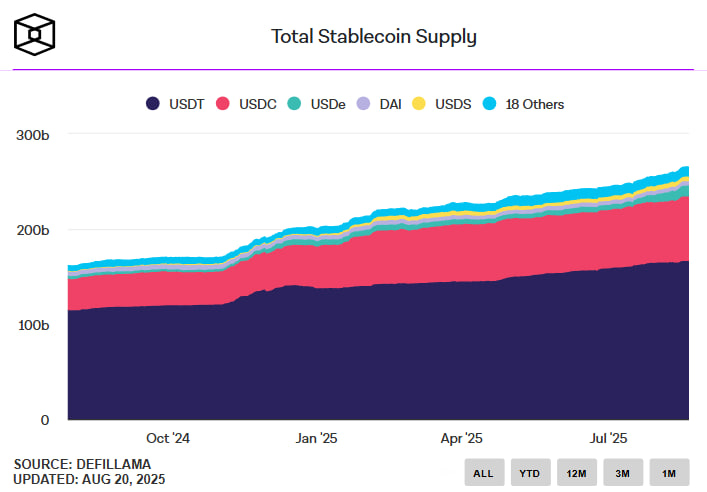This screenshot has width=707, height=492.
Task: Click the Apr '25 axis label
Action: click(x=462, y=438)
